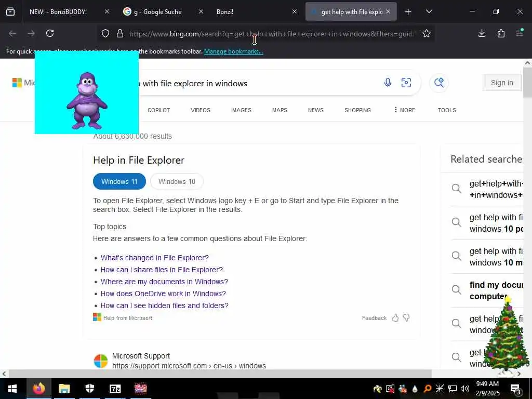
Task: Open the NEWS search tab
Action: (316, 110)
